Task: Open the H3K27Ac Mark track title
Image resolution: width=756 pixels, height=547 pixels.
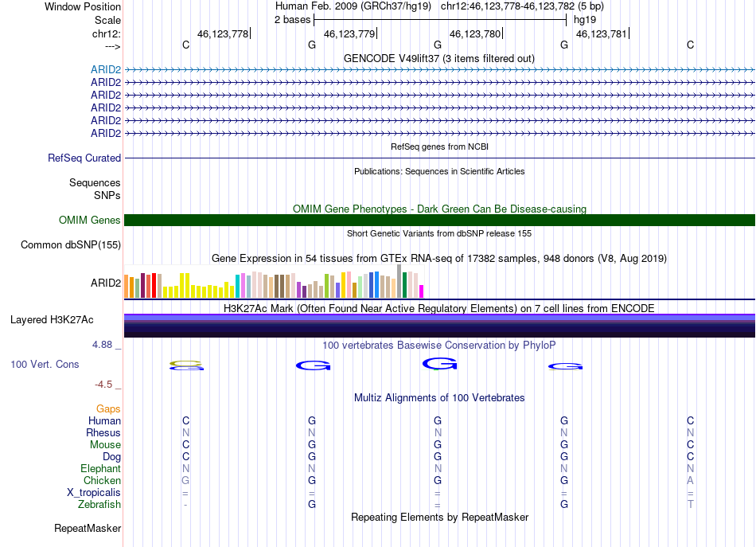Action: [438, 308]
